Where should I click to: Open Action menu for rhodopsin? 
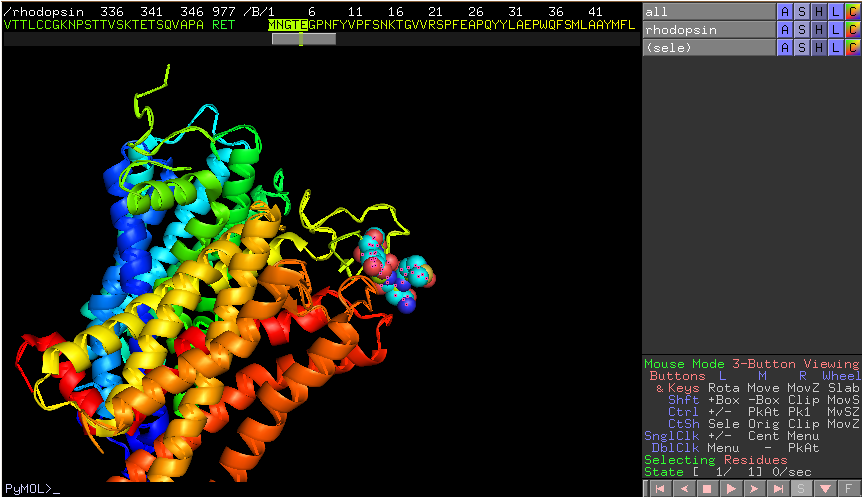tap(785, 30)
